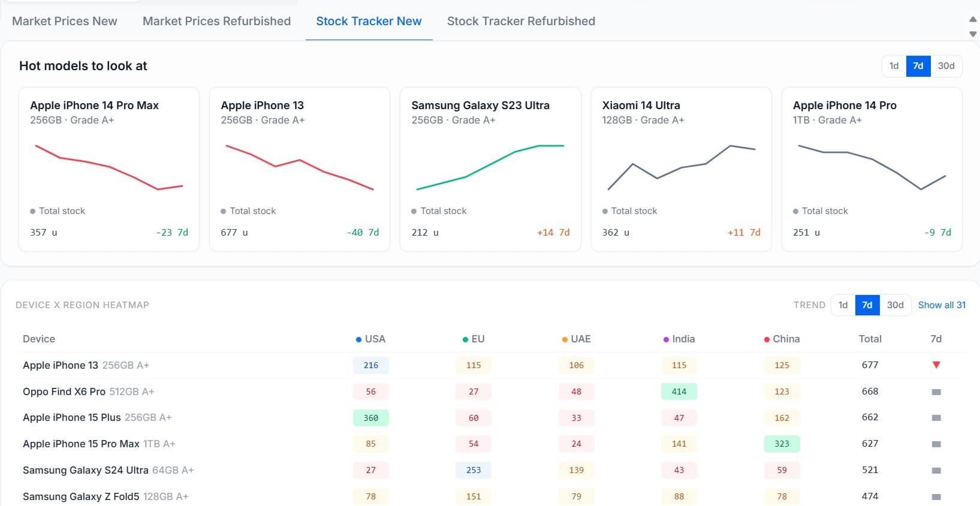Open the Apple iPhone 13 hot model card
The width and height of the screenshot is (980, 506).
300,169
